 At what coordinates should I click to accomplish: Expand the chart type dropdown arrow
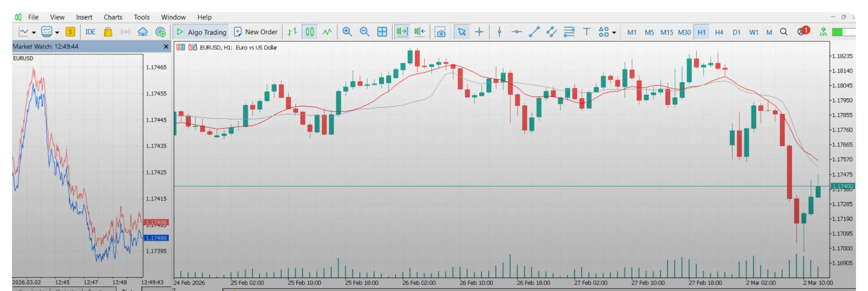[x=34, y=33]
